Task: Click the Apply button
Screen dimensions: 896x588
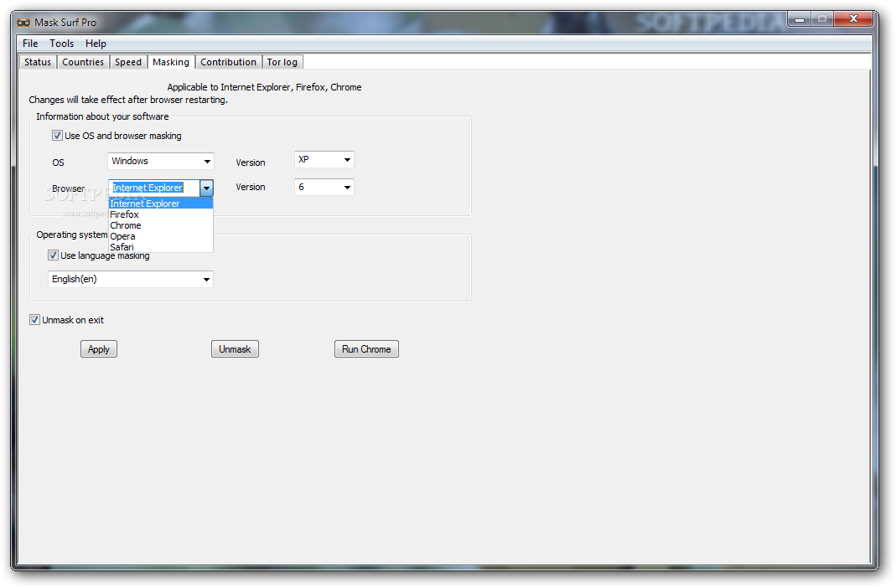Action: pyautogui.click(x=99, y=349)
